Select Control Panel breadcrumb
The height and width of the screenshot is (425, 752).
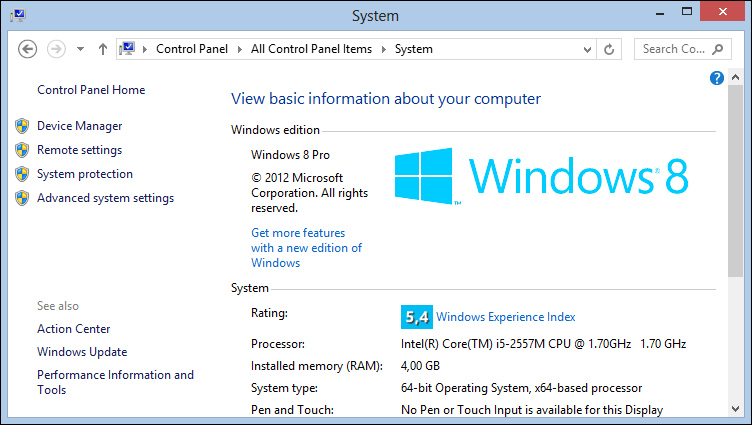pos(192,49)
